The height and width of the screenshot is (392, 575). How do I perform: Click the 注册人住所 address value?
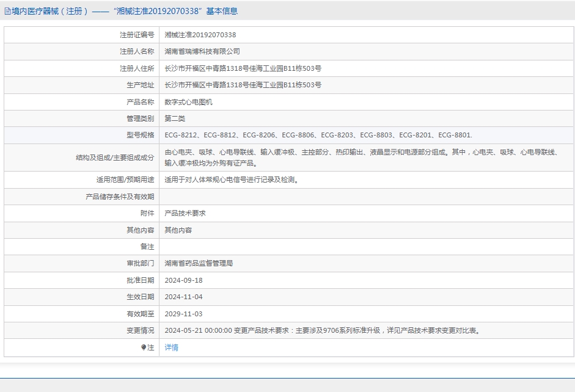(x=243, y=68)
